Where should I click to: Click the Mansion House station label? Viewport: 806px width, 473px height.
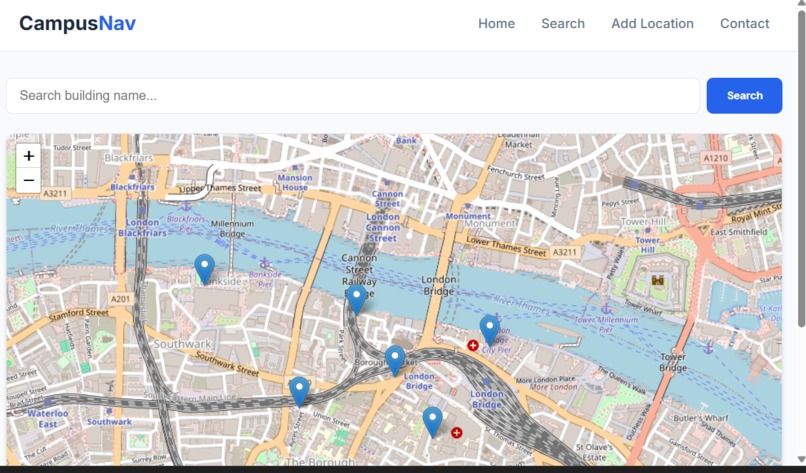tap(295, 183)
